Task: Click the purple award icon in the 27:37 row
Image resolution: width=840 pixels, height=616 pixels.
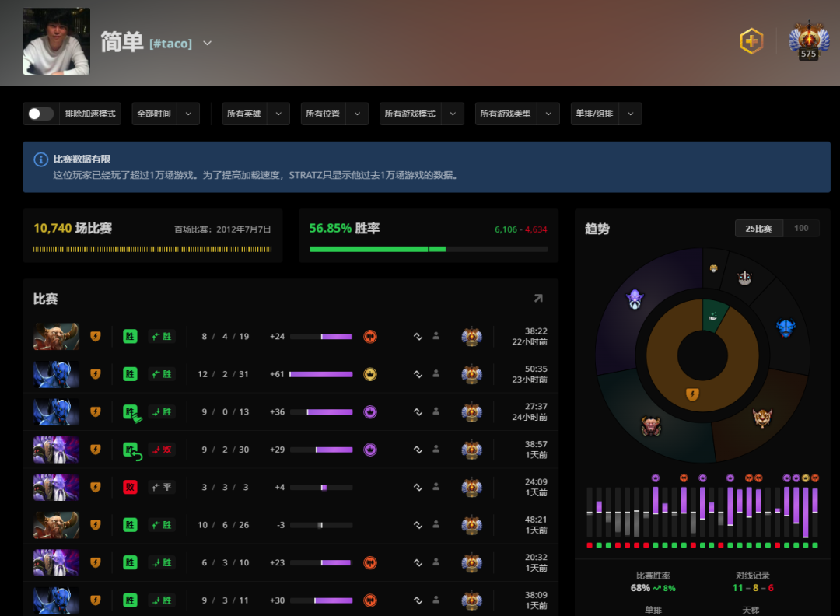Action: (370, 412)
